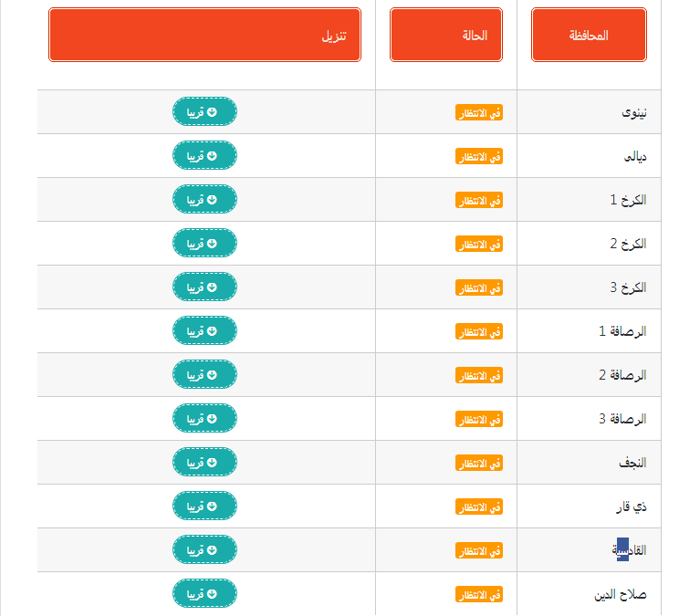Select the تنزيل column header
The image size is (679, 616).
(204, 35)
